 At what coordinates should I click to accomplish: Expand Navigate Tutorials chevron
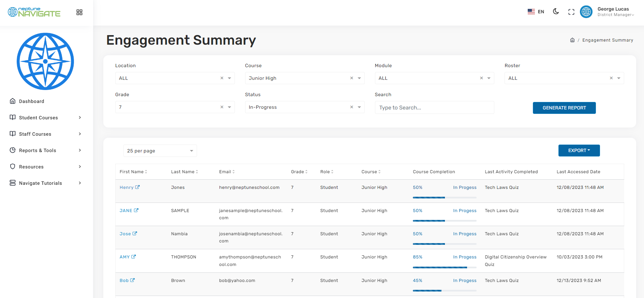(x=80, y=183)
